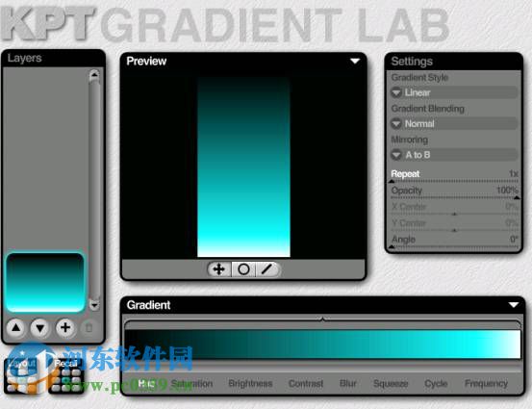
Task: Click the Repeat slider
Action: point(454,182)
